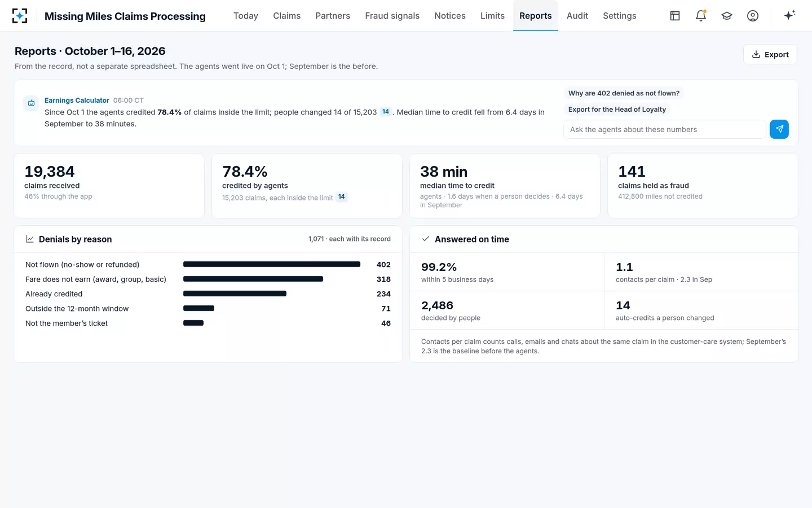Click the 1,071 each with its record text
812x508 pixels.
[x=350, y=239]
